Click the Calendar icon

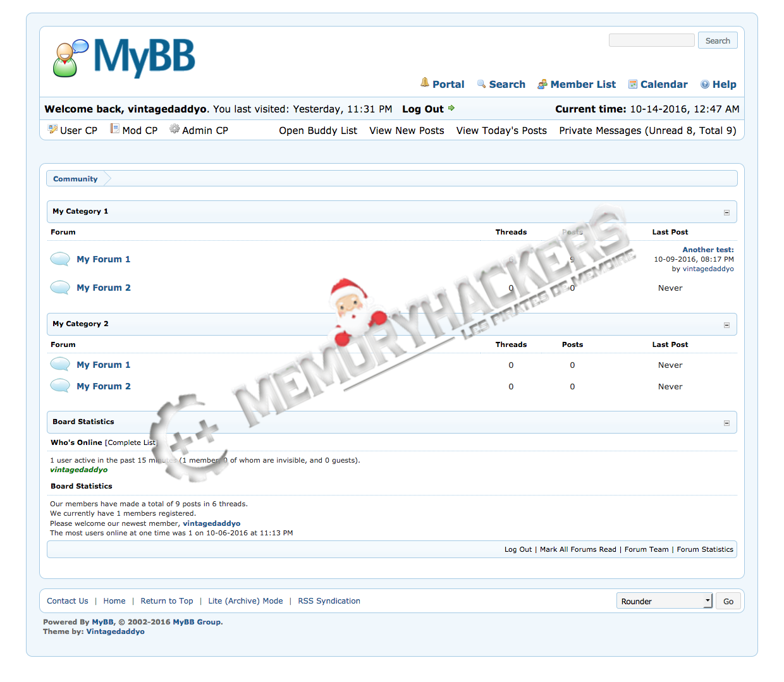click(633, 84)
